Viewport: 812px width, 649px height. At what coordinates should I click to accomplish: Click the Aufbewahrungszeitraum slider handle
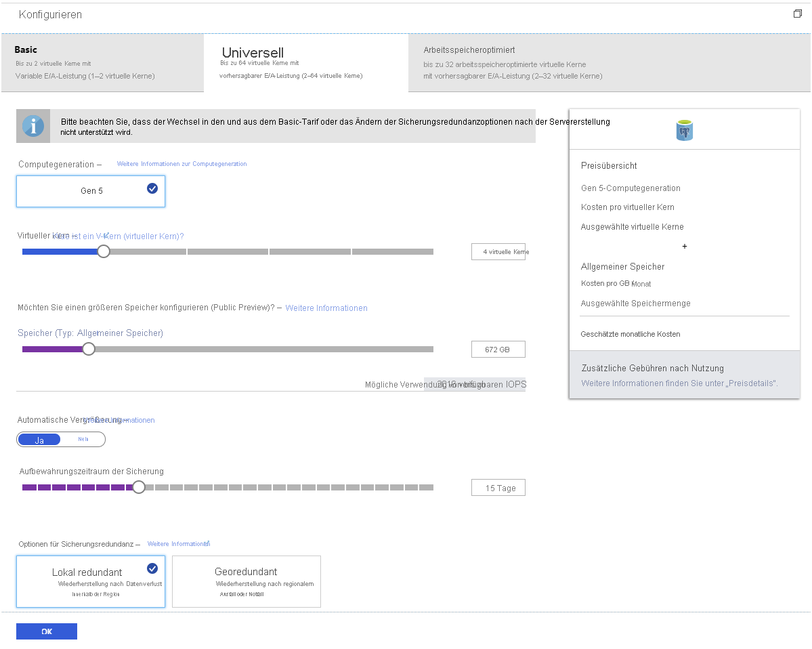click(138, 486)
